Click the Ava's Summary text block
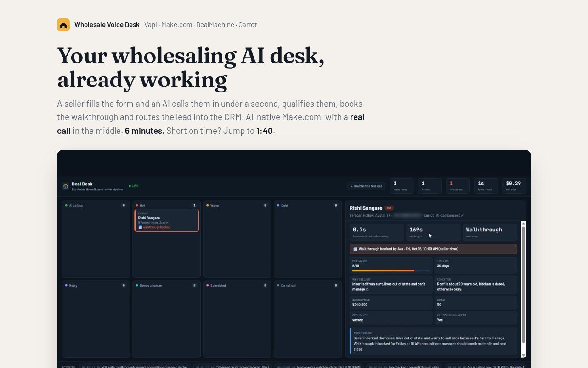The width and height of the screenshot is (588, 368). click(x=433, y=341)
